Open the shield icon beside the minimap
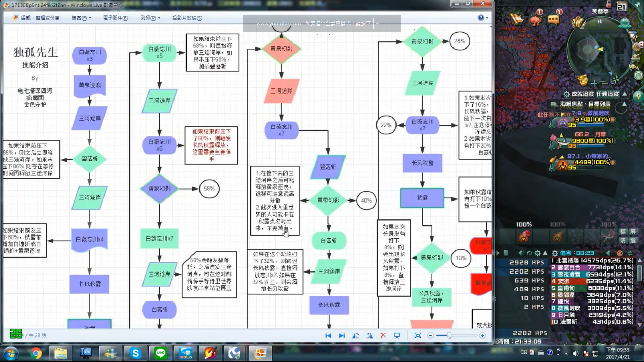The width and height of the screenshot is (644, 362). [x=638, y=75]
